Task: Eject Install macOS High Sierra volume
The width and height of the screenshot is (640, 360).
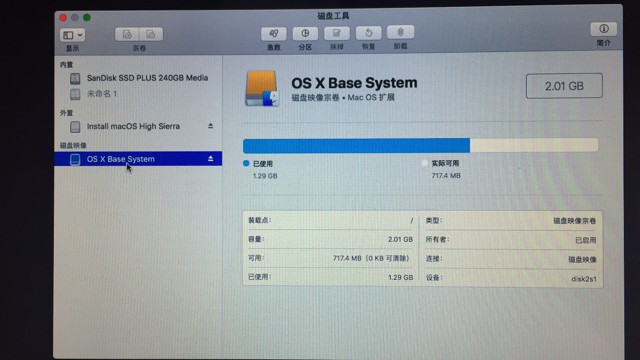Action: click(x=210, y=126)
